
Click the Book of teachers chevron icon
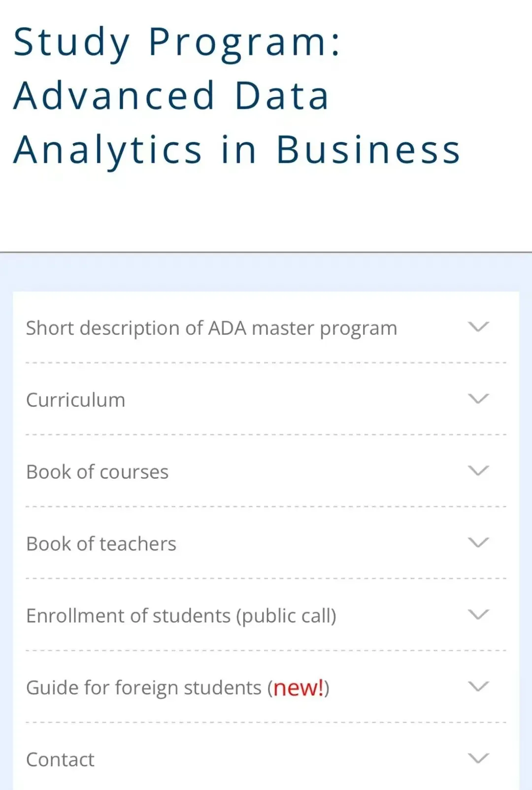pyautogui.click(x=478, y=543)
